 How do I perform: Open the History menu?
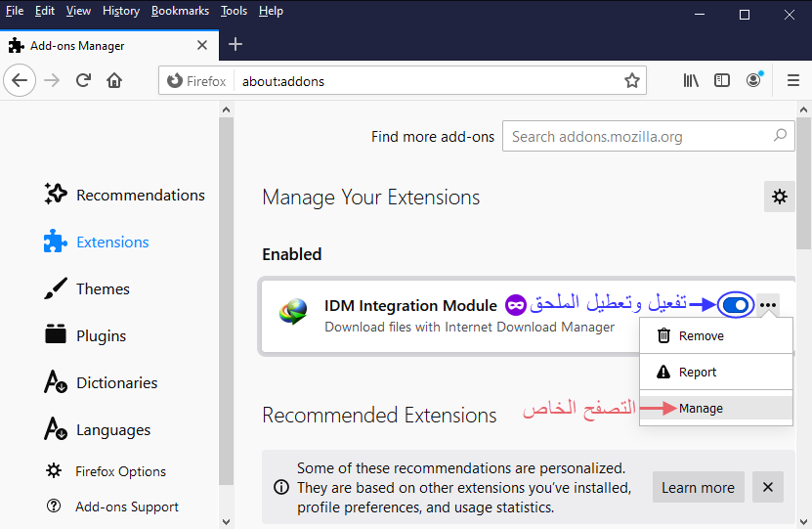(x=121, y=11)
